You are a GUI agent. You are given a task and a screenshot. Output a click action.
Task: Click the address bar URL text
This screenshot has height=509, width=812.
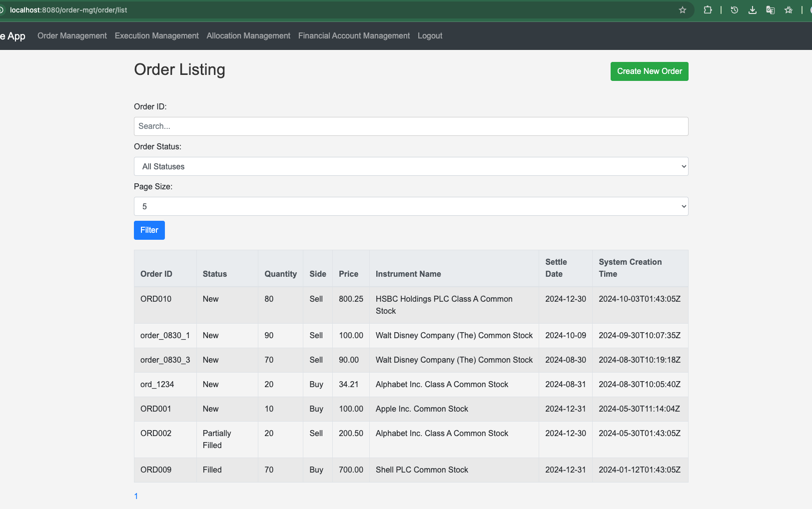click(x=68, y=10)
